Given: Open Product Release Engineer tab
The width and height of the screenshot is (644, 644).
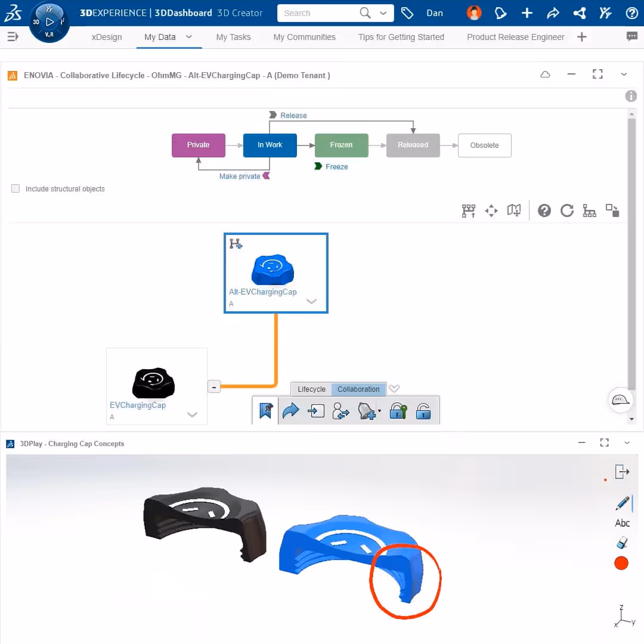Looking at the screenshot, I should (x=515, y=37).
